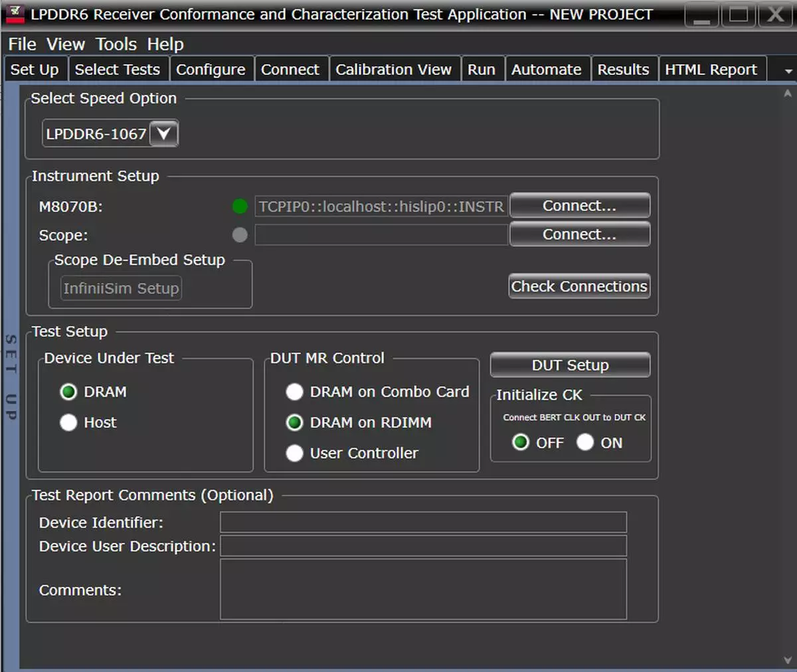The height and width of the screenshot is (672, 797).
Task: Switch to the Select Tests tab
Action: (x=118, y=70)
